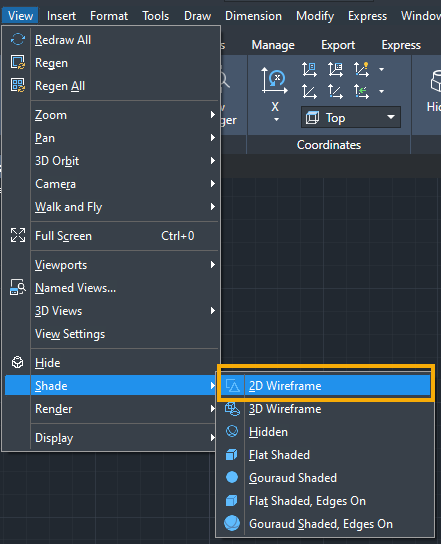The height and width of the screenshot is (544, 441).
Task: Expand the Viewports submenu arrow
Action: (213, 265)
